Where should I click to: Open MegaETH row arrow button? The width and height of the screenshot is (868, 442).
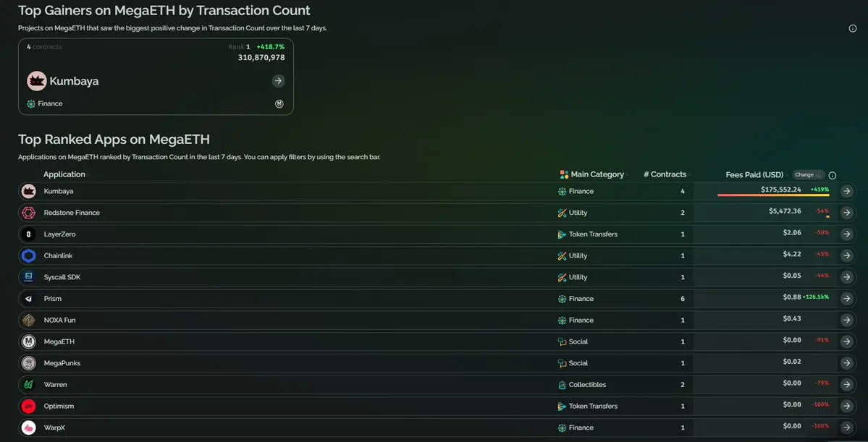pos(846,342)
